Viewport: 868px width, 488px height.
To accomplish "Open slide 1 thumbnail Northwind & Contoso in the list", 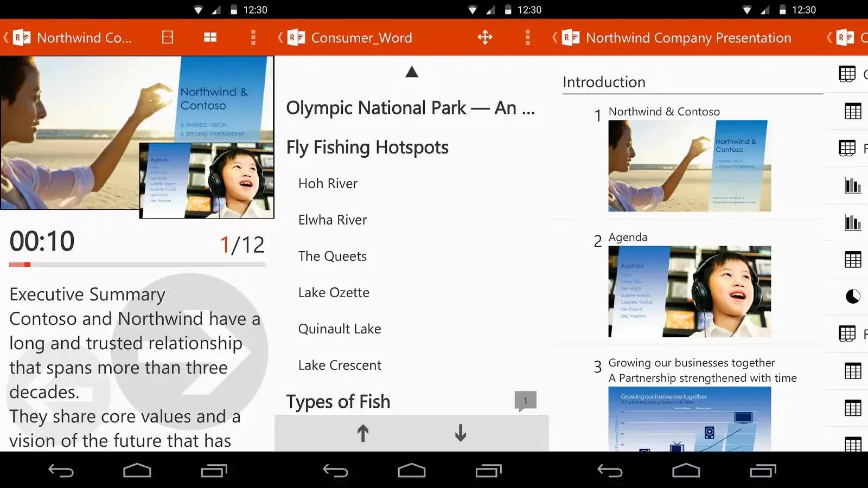I will (690, 166).
